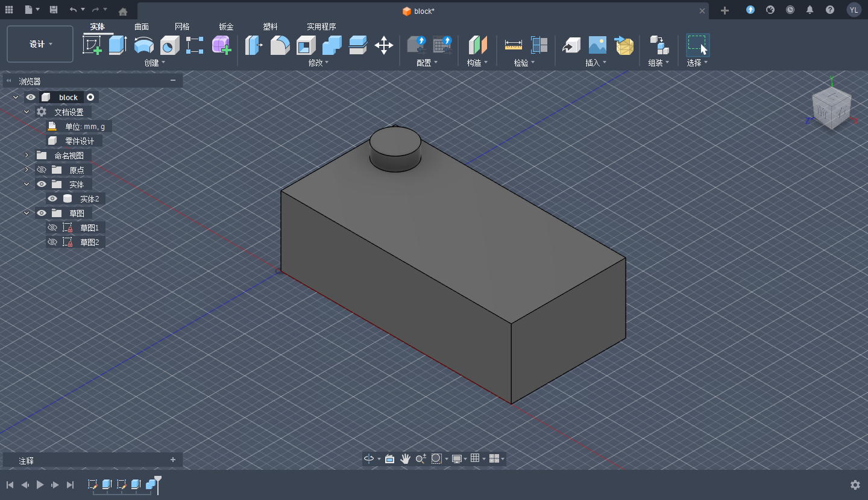Switch to the 曲面 ribbon tab

(142, 27)
